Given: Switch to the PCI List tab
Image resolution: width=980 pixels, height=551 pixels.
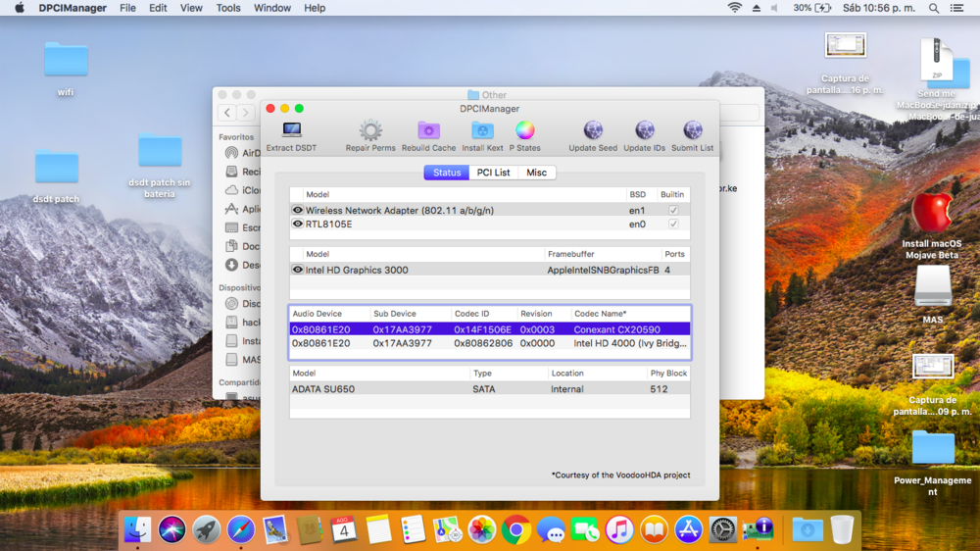Looking at the screenshot, I should pos(493,173).
